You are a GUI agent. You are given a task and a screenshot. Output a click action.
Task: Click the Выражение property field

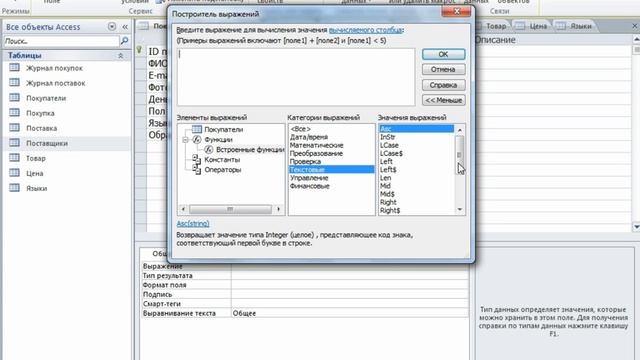tap(350, 266)
